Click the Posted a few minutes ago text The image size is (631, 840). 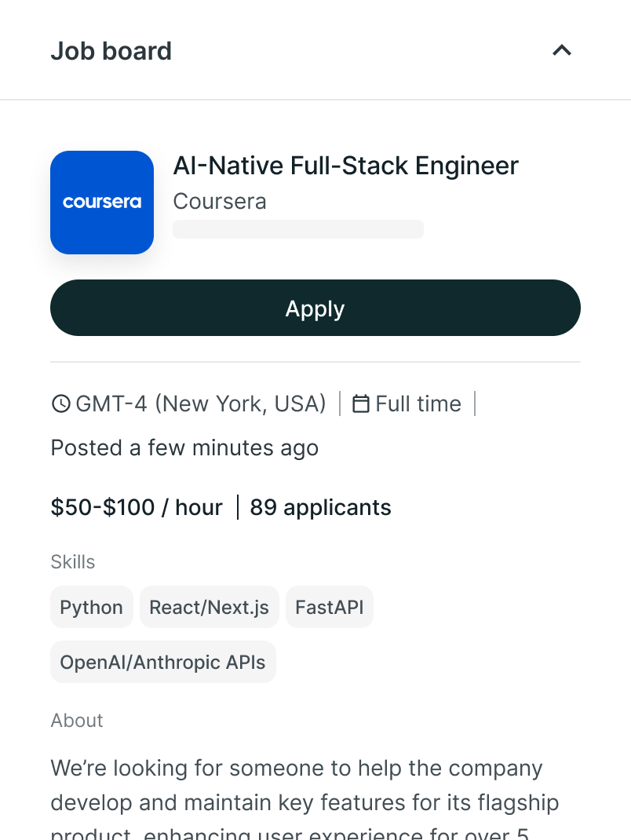[184, 447]
